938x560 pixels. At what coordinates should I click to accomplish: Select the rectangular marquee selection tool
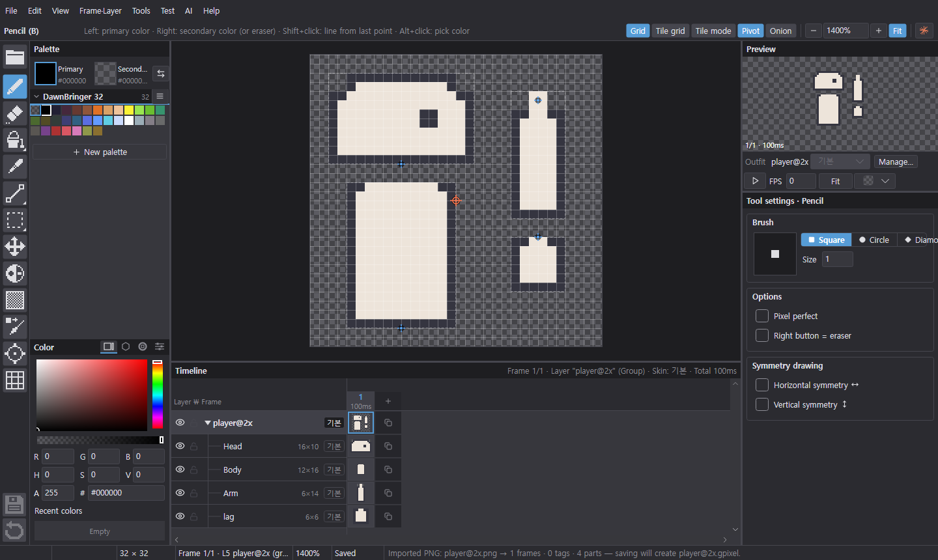tap(15, 220)
